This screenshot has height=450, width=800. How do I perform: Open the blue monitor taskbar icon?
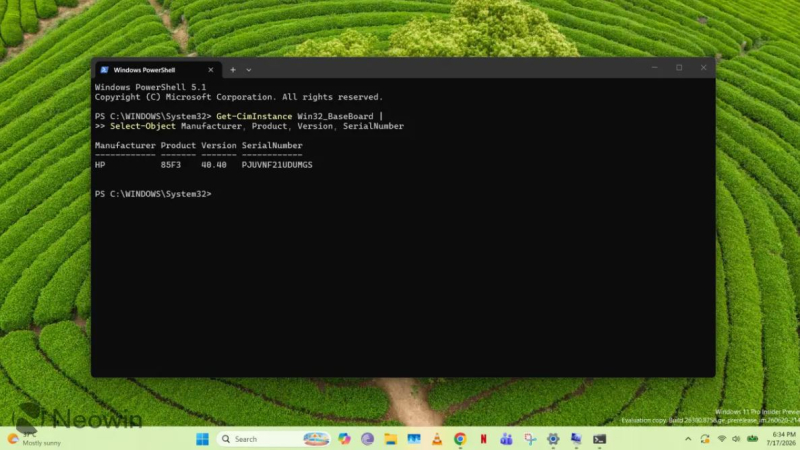pyautogui.click(x=576, y=439)
